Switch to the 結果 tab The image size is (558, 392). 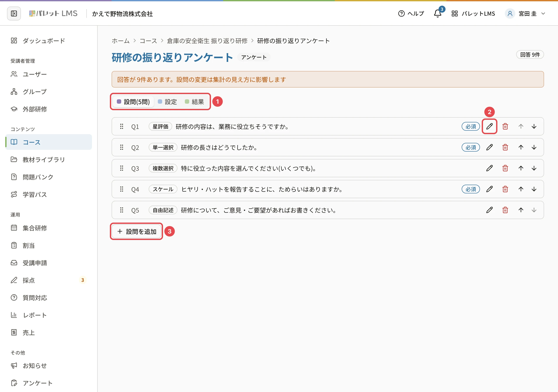tap(194, 102)
